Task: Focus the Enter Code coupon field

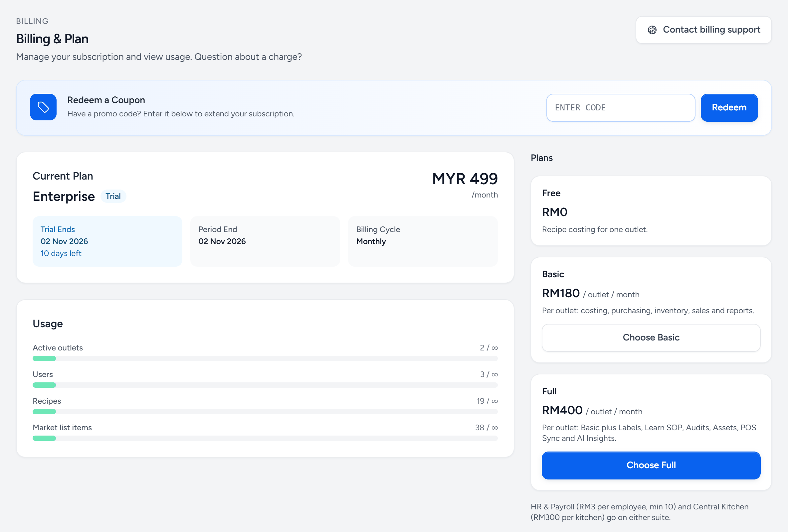Action: pyautogui.click(x=621, y=107)
